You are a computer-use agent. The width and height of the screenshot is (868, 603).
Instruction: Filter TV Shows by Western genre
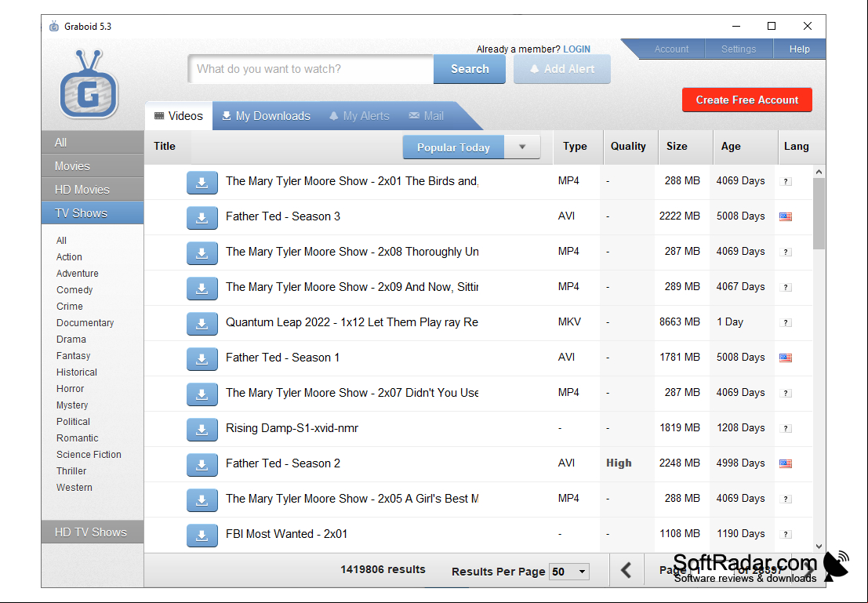pyautogui.click(x=74, y=487)
